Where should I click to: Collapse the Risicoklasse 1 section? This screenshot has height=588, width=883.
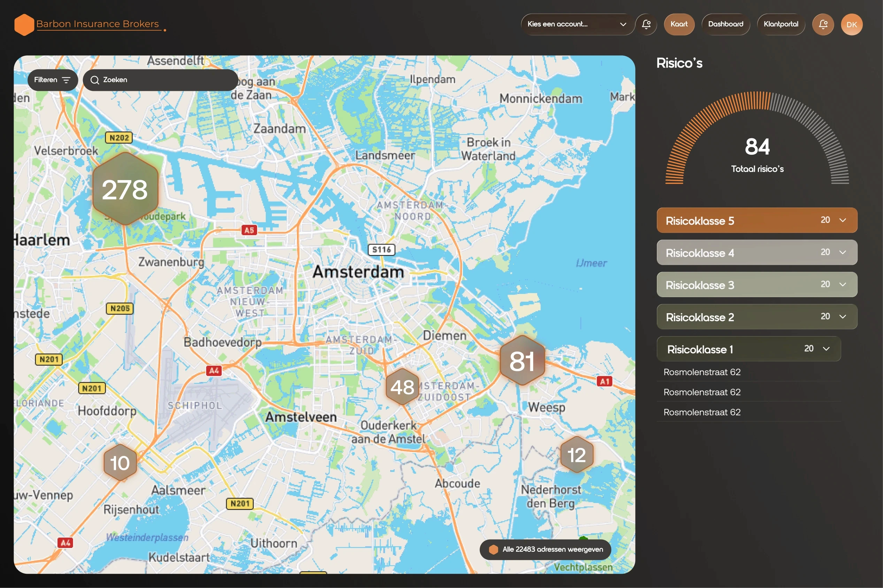click(748, 349)
